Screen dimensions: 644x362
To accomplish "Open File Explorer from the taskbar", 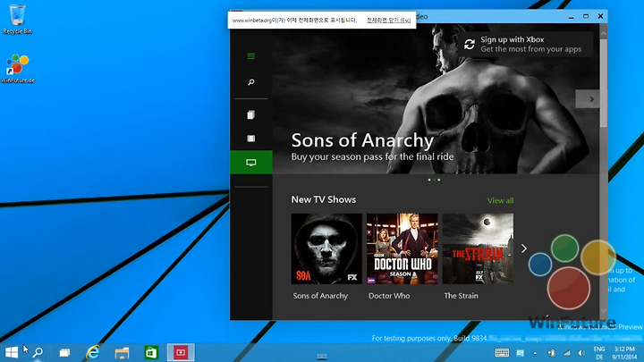I will [122, 352].
